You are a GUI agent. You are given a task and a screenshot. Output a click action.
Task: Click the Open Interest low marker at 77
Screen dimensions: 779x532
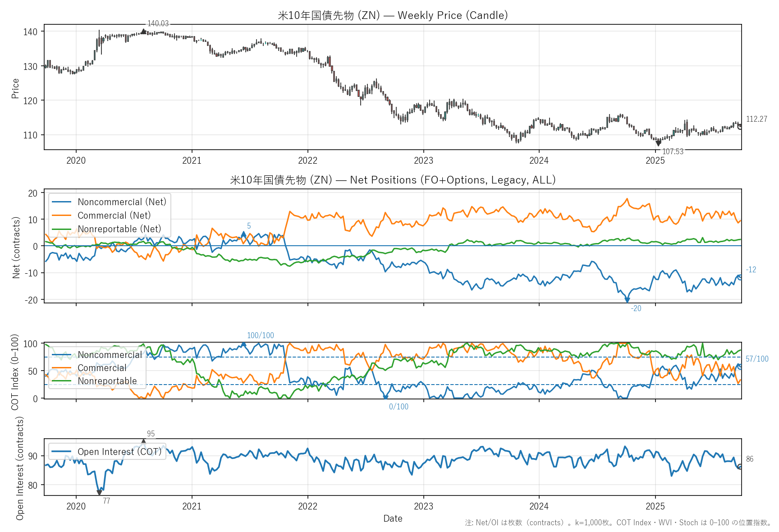pyautogui.click(x=100, y=493)
